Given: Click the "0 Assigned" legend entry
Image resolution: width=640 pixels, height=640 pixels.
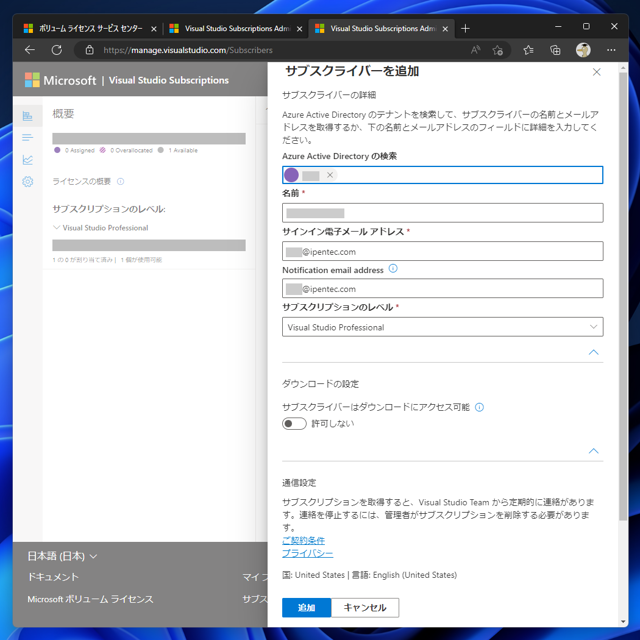Looking at the screenshot, I should 74,150.
